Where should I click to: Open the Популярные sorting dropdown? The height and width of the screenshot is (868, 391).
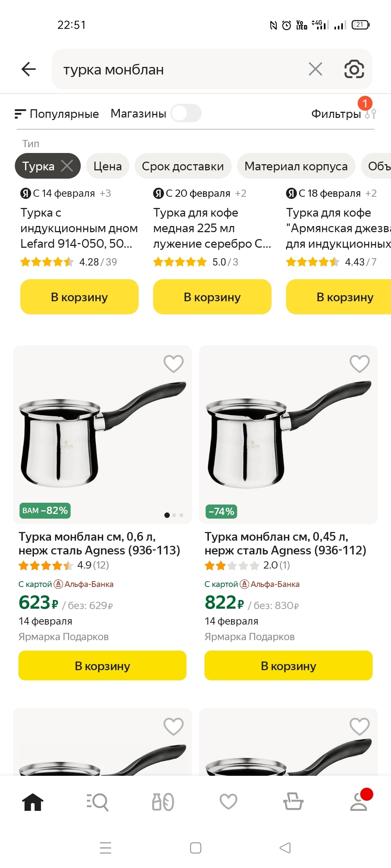click(x=57, y=114)
